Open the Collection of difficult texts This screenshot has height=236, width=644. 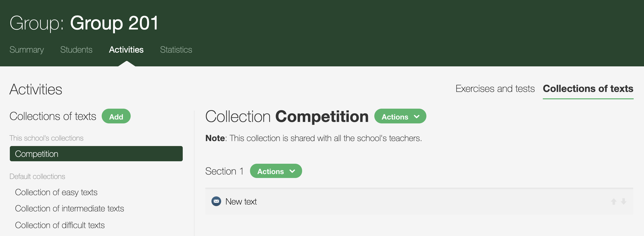60,225
